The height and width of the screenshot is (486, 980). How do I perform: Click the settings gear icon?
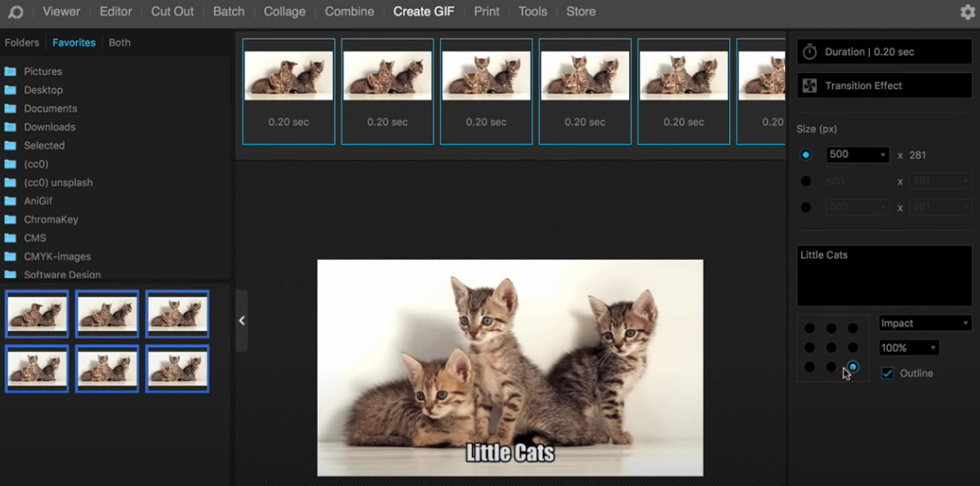(967, 12)
